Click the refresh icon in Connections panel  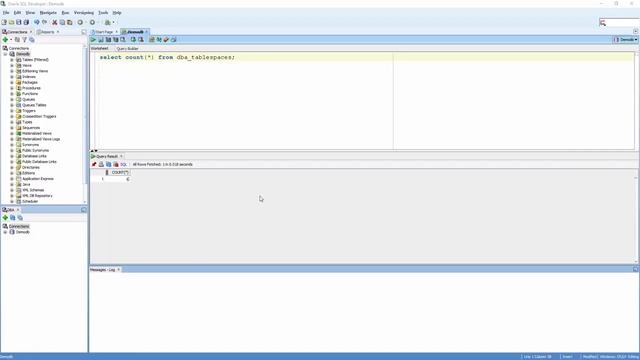pos(17,40)
